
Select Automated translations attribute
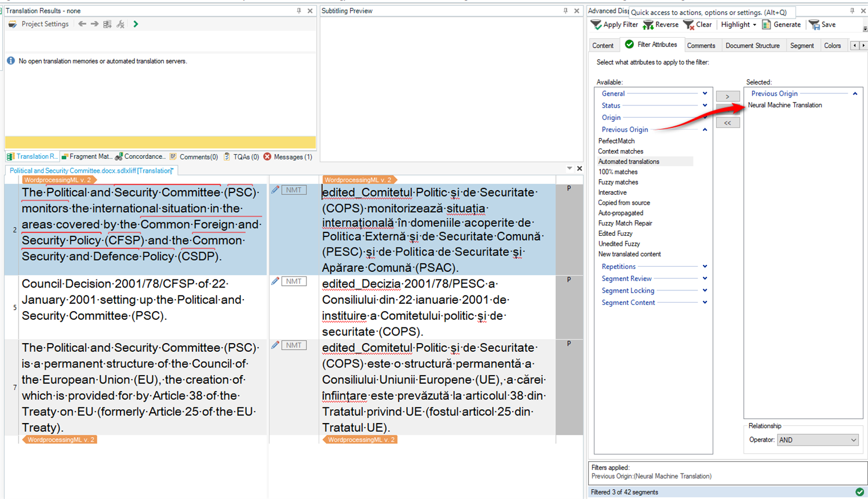[629, 162]
